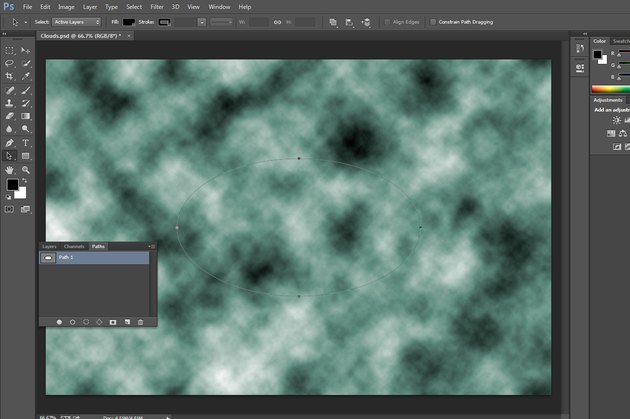
Task: Delete current path trash icon
Action: click(141, 322)
